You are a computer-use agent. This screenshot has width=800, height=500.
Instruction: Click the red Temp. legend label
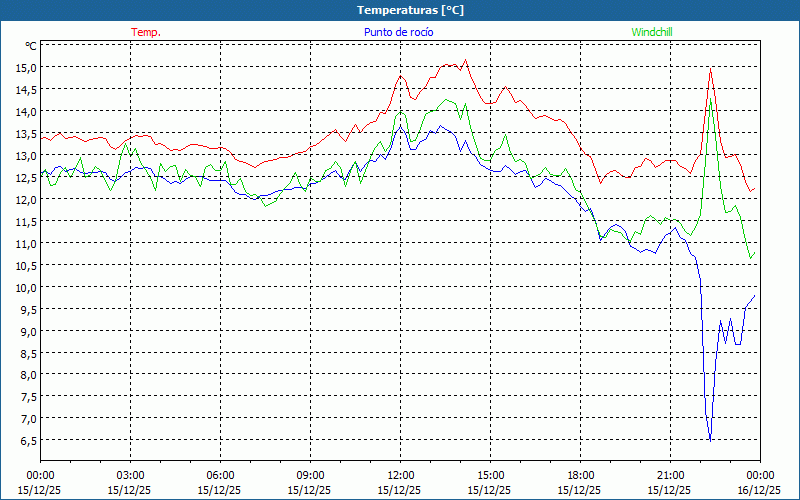tap(146, 32)
